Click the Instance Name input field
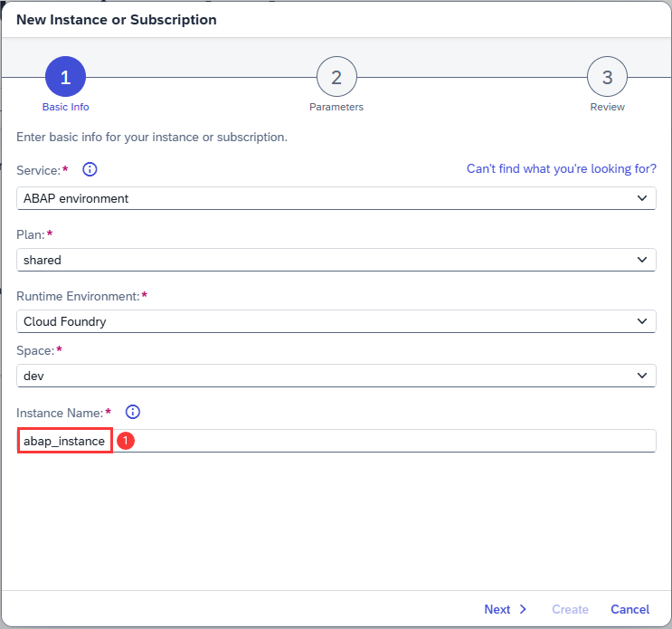 pyautogui.click(x=336, y=441)
